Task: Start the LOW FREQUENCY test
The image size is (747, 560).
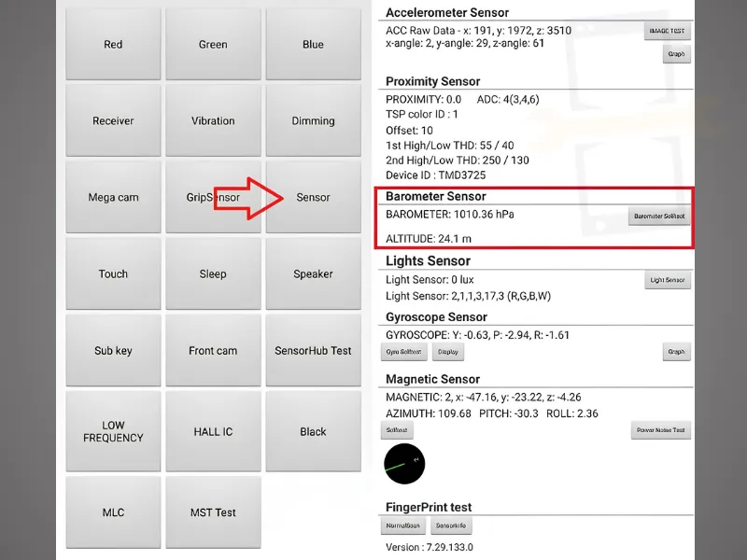Action: [113, 431]
